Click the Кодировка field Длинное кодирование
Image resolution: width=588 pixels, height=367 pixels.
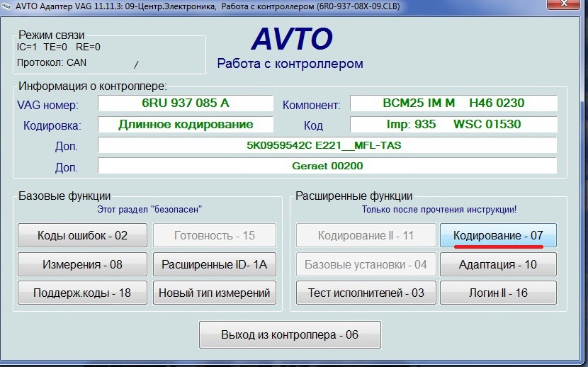click(186, 125)
